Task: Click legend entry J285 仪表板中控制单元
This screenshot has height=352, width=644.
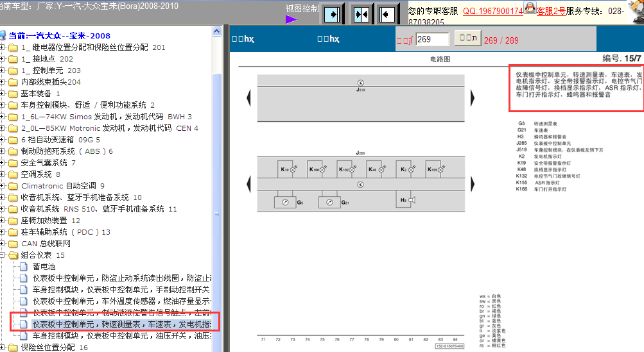Action: (544, 143)
